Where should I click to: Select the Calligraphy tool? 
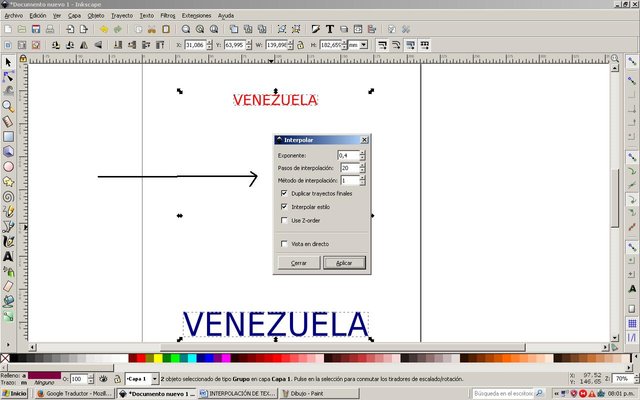[x=8, y=242]
